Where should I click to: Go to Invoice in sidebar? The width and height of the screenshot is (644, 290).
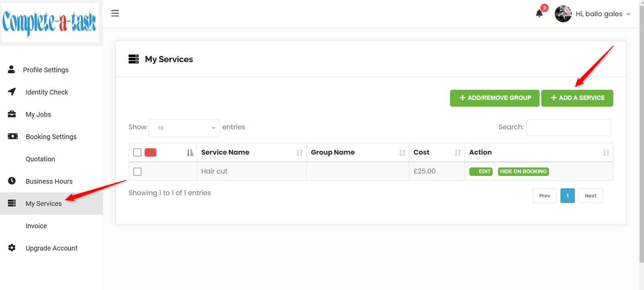pos(36,226)
